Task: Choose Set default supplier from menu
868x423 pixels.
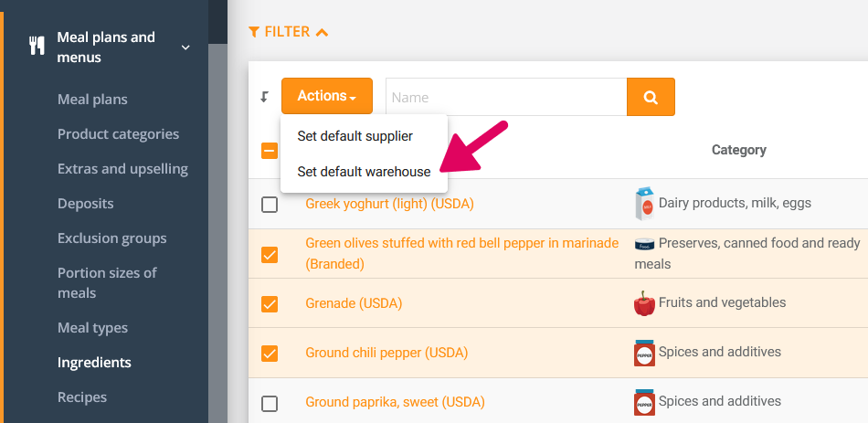Action: tap(355, 136)
